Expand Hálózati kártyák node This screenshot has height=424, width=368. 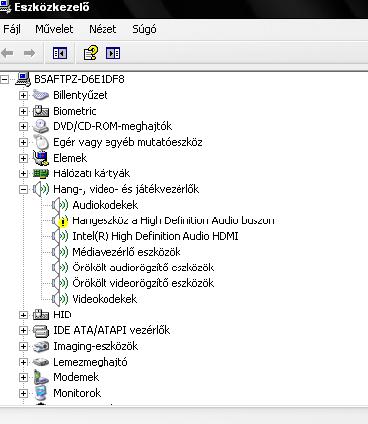point(23,173)
